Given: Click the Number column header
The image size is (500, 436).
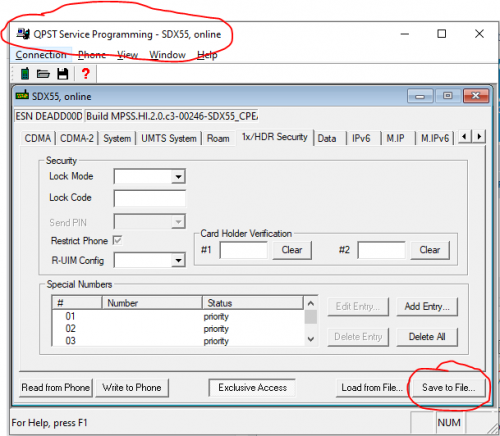Looking at the screenshot, I should click(x=152, y=303).
